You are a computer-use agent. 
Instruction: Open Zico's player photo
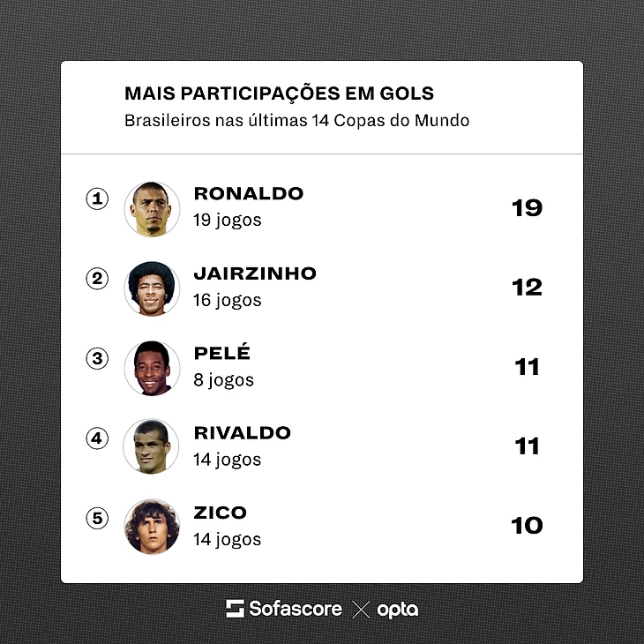[x=152, y=527]
